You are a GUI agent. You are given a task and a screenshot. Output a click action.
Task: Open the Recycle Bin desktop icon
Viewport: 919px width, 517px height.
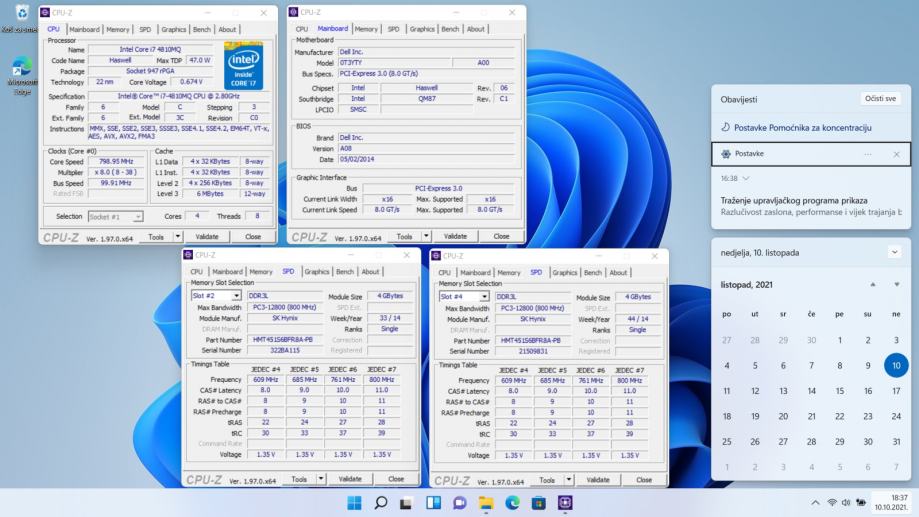[22, 14]
